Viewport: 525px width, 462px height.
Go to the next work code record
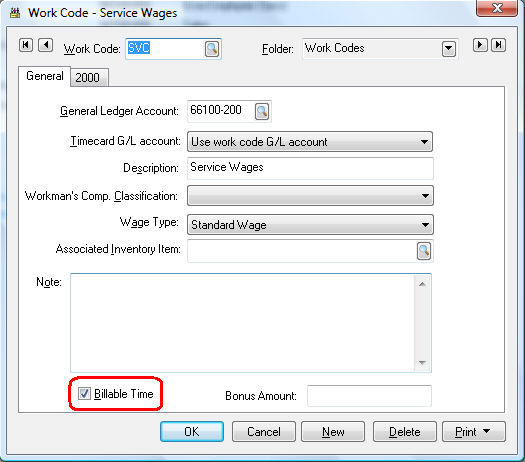[480, 45]
